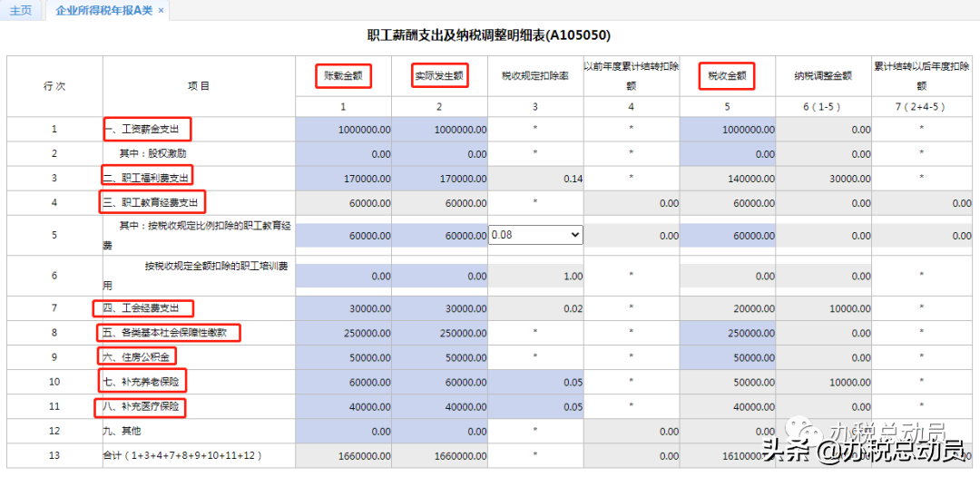This screenshot has height=477, width=980.
Task: Click the 七、补充养老保险 row label
Action: pos(142,382)
